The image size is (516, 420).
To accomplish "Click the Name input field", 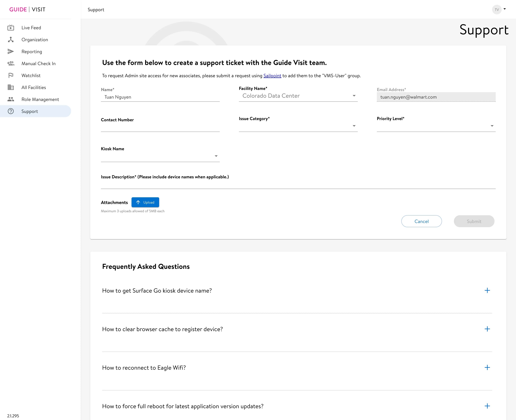I will pyautogui.click(x=160, y=97).
